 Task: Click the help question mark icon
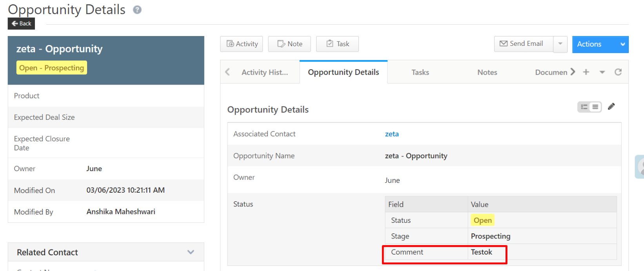137,10
